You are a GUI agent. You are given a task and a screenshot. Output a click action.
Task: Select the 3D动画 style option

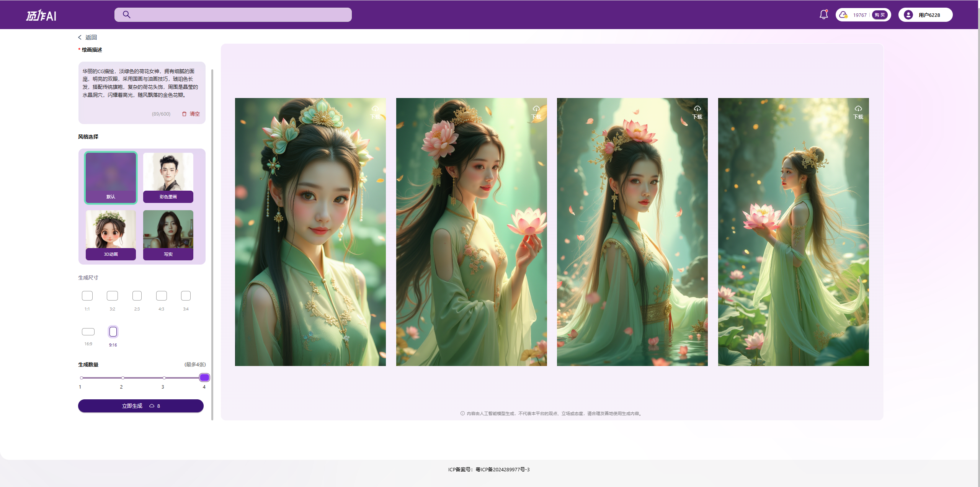coord(111,235)
